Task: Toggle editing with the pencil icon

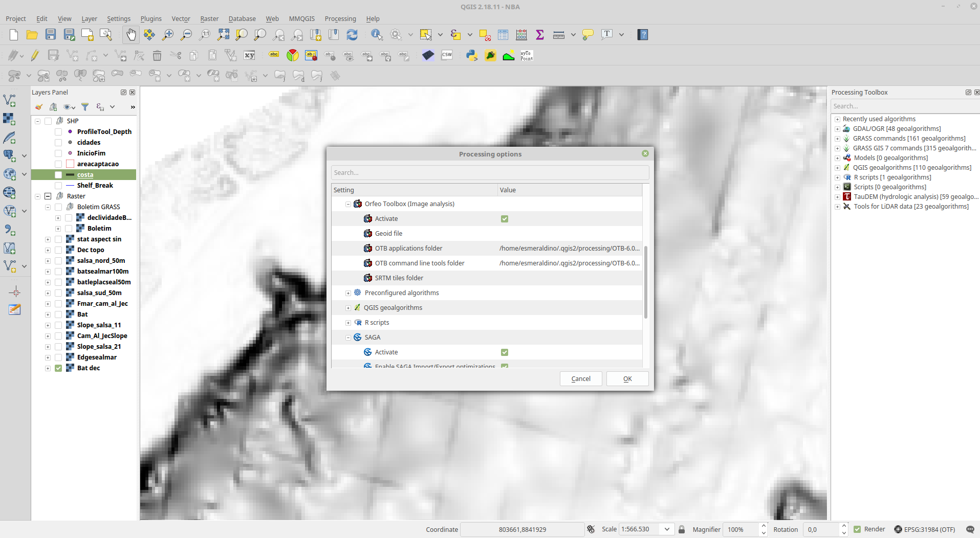Action: [x=35, y=55]
